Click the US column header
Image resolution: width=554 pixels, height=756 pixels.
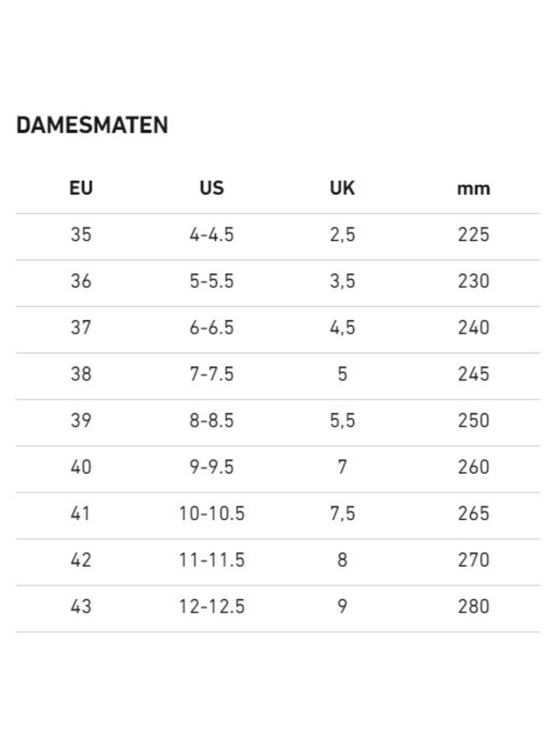pyautogui.click(x=212, y=188)
